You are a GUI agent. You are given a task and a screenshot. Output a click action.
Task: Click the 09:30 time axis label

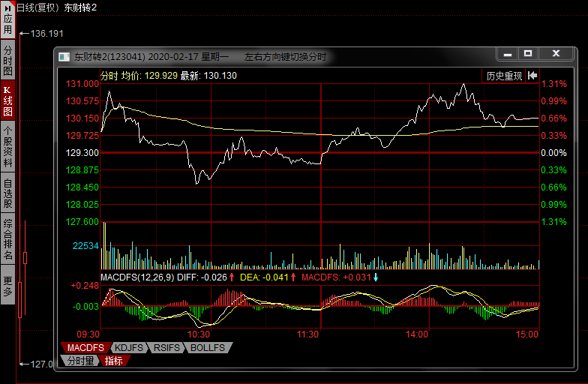(x=88, y=334)
